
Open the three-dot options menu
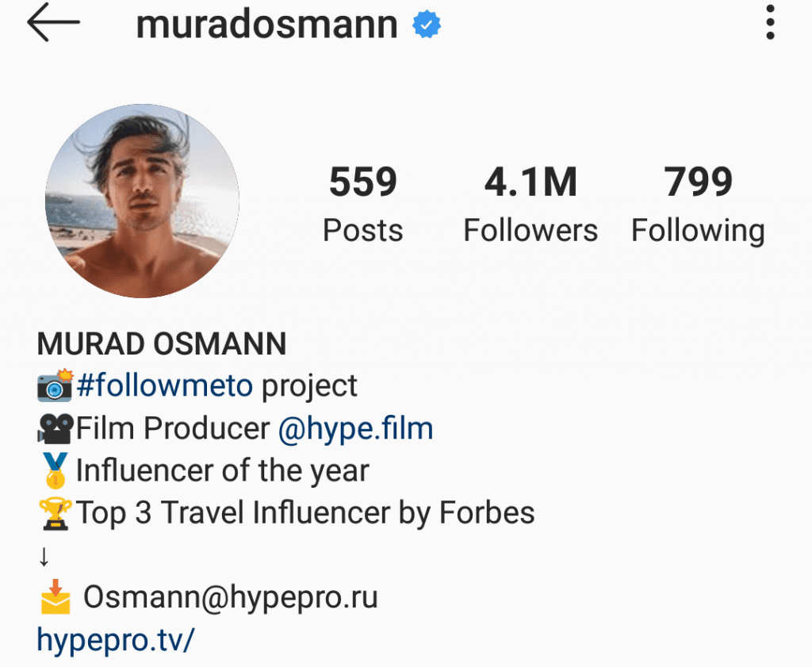tap(770, 22)
